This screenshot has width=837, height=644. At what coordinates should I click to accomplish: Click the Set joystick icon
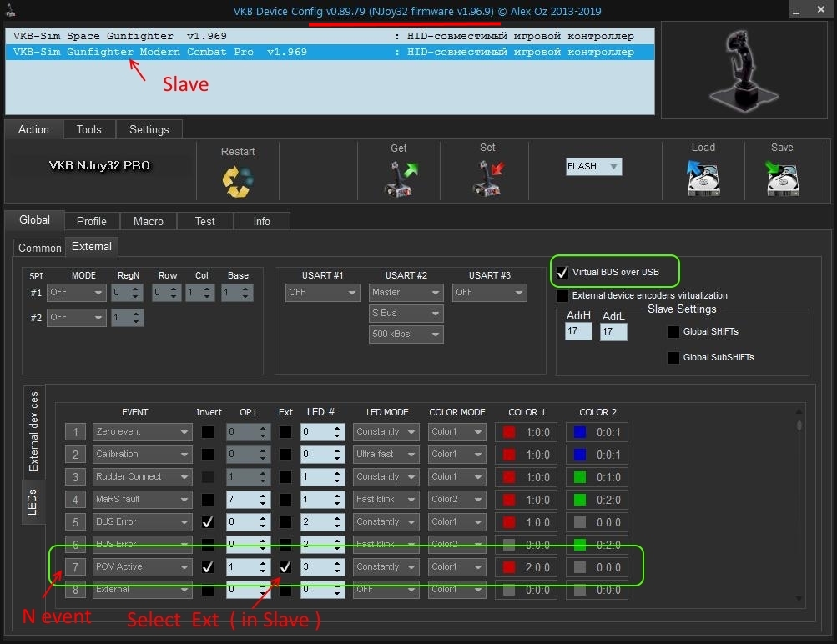coord(487,179)
